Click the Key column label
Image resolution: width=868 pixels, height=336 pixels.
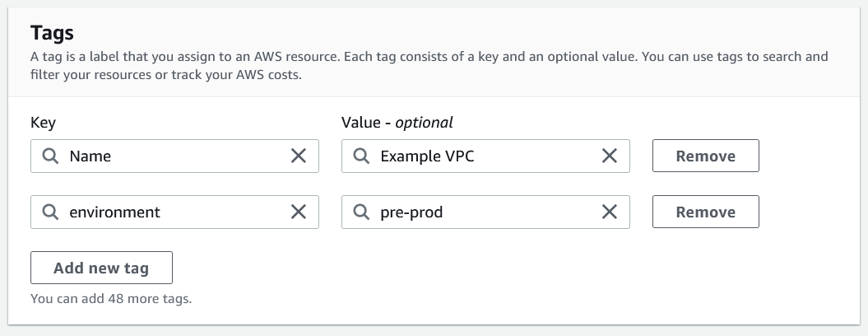43,123
